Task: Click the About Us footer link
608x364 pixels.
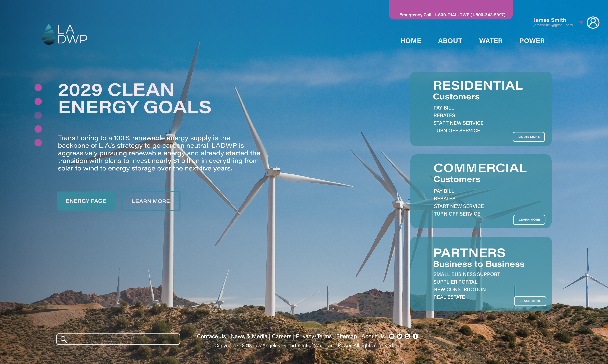Action: point(373,336)
